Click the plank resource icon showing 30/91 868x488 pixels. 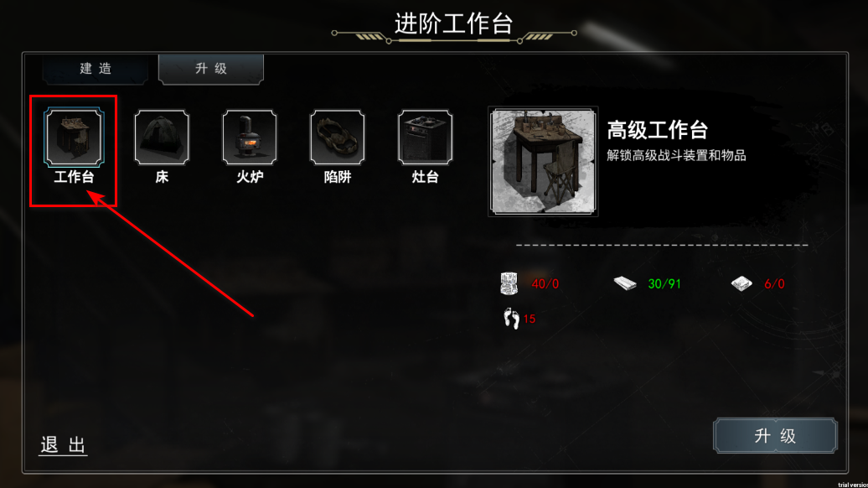[625, 283]
